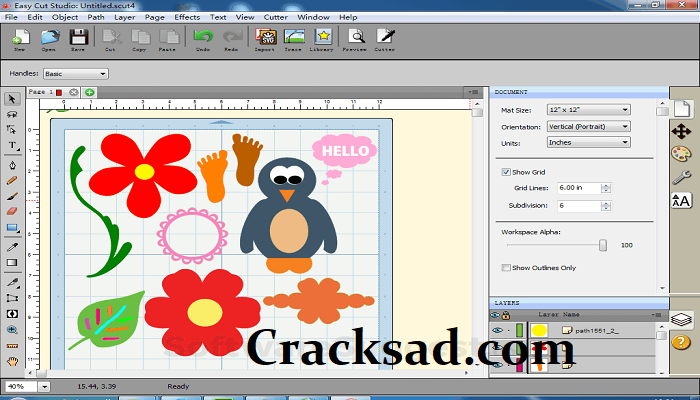This screenshot has height=400, width=700.
Task: Select the Zoom magnifier tool
Action: 12,330
